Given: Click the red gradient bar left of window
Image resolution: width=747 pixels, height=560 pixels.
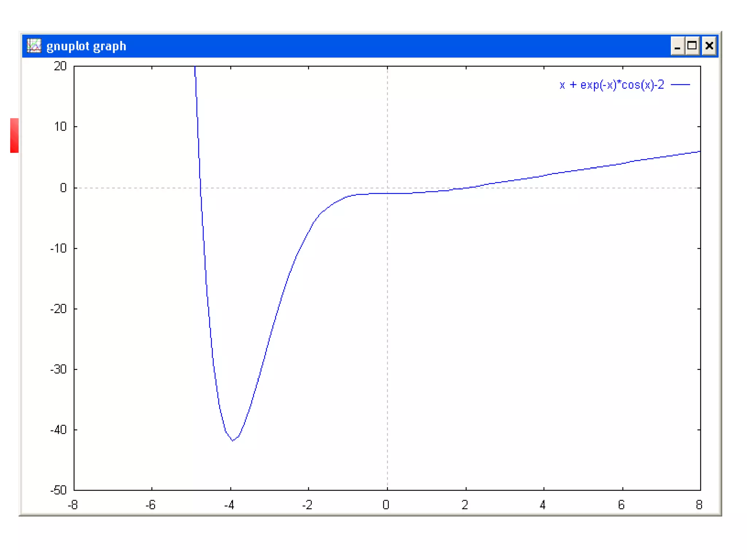Looking at the screenshot, I should pyautogui.click(x=14, y=135).
